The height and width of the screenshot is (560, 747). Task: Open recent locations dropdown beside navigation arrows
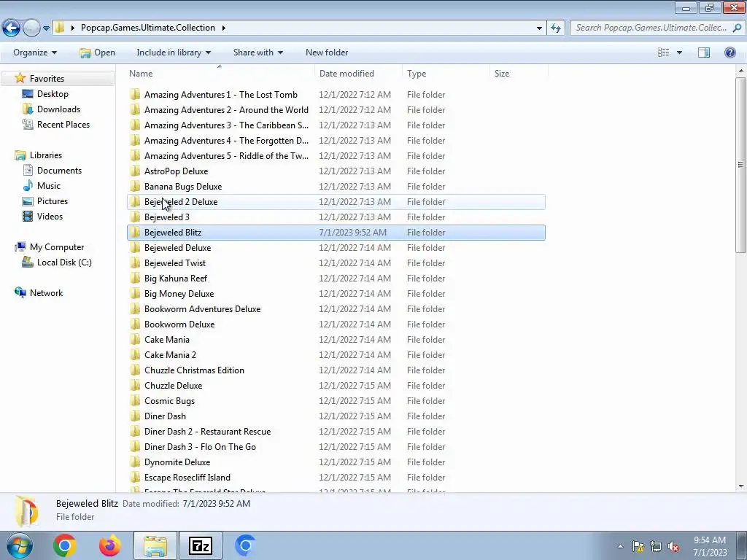pyautogui.click(x=46, y=28)
